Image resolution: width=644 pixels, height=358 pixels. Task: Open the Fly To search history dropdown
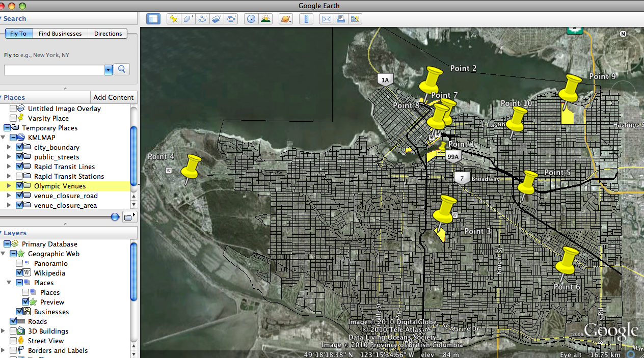[108, 70]
